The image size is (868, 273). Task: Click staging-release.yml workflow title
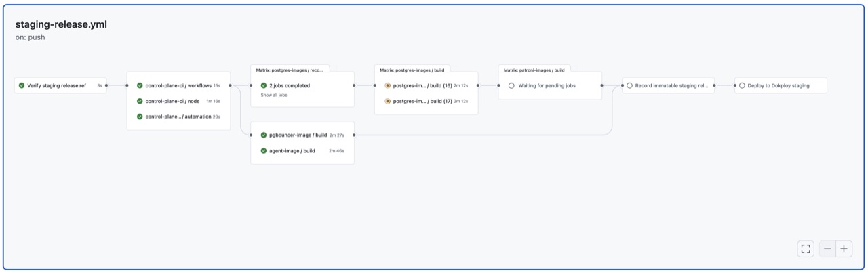61,24
